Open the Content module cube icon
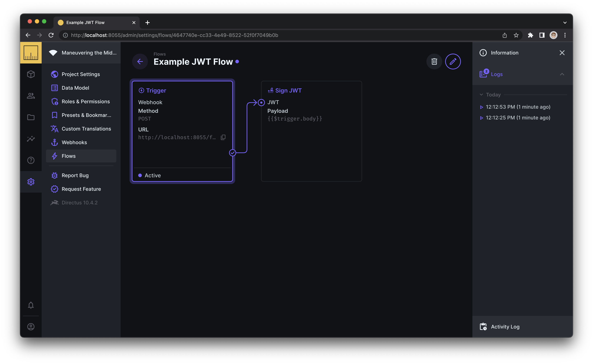This screenshot has width=593, height=364. (x=31, y=74)
